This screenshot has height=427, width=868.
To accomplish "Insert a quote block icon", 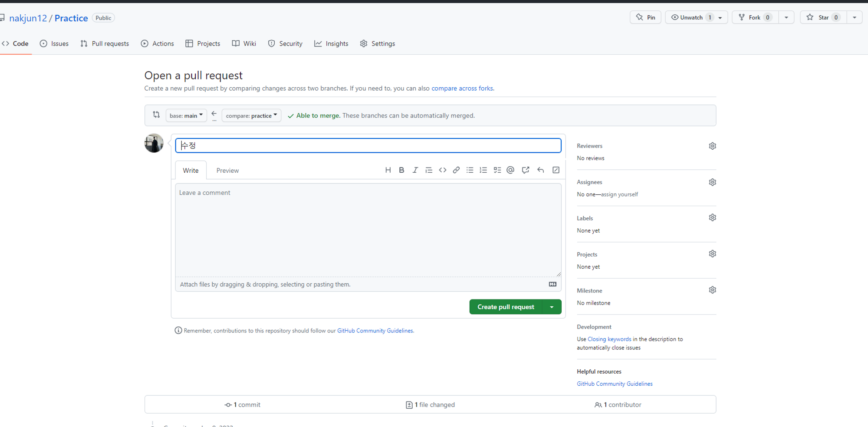I will point(429,170).
